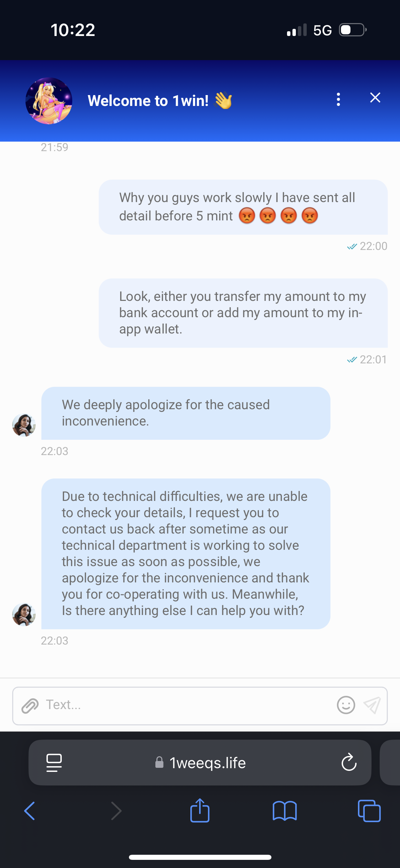
Task: Tap the "Due to technical difficulties" reply
Action: 185,553
